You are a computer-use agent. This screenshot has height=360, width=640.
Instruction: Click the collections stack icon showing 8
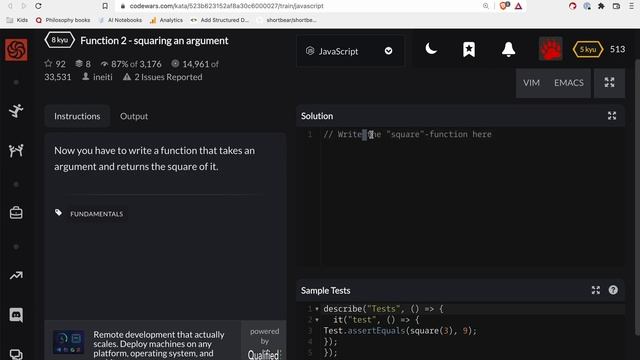(79, 64)
